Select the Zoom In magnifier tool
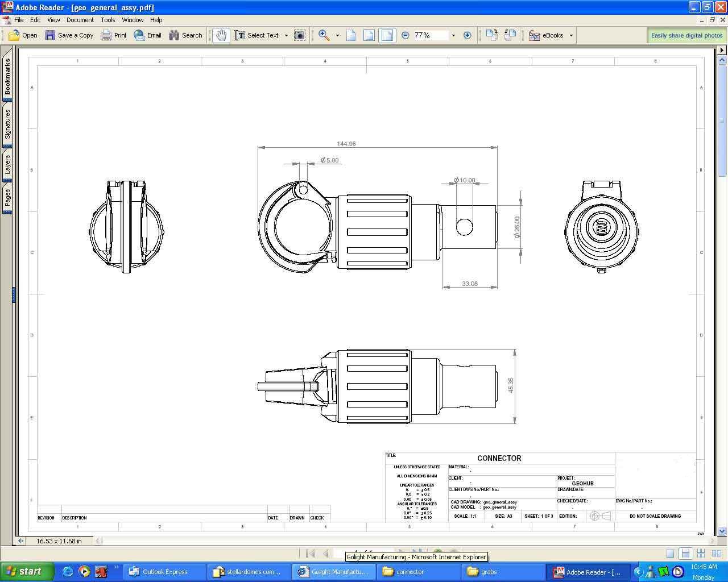The height and width of the screenshot is (582, 728). [324, 35]
